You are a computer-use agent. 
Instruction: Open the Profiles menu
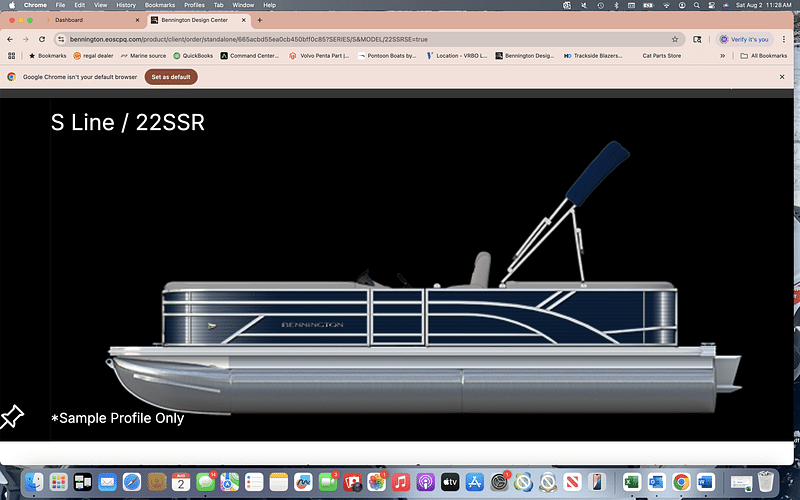(194, 5)
